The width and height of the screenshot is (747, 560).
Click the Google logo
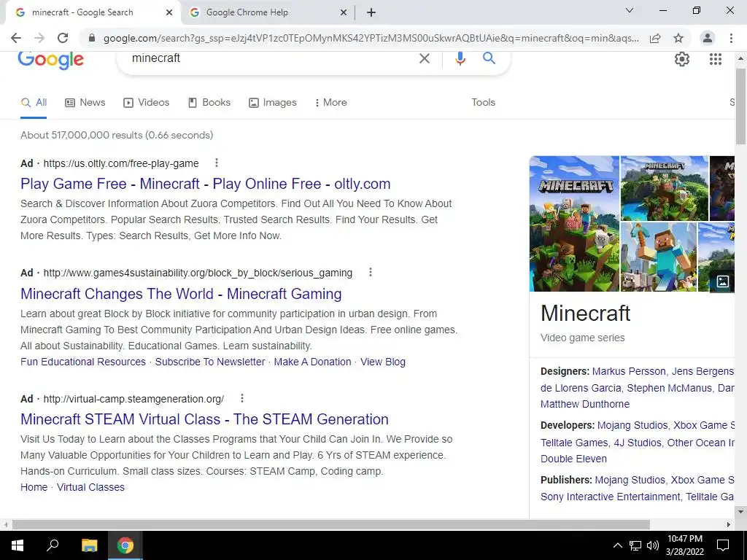coord(50,60)
